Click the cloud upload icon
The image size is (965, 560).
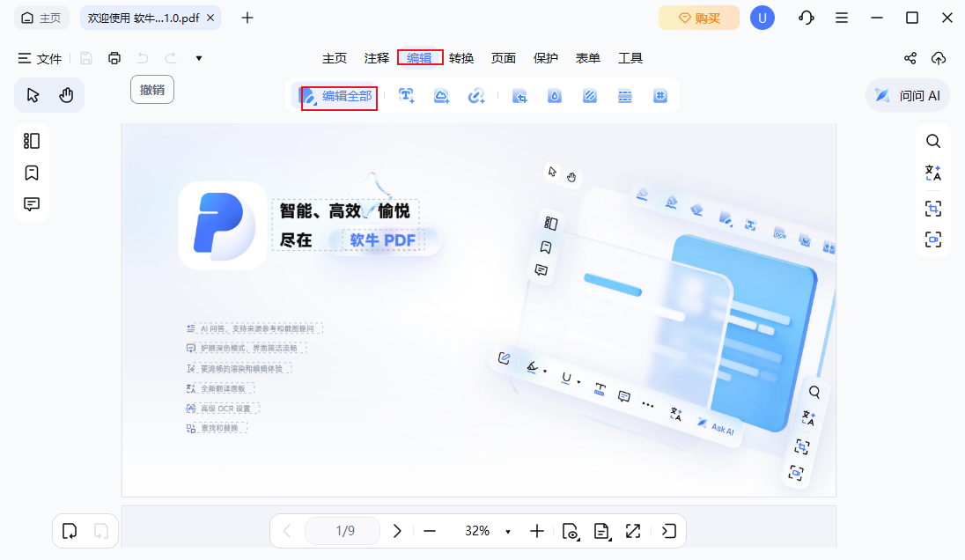(x=939, y=58)
